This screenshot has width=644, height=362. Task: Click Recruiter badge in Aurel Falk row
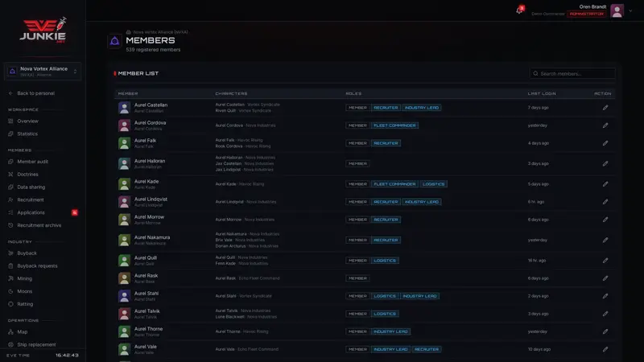(386, 143)
